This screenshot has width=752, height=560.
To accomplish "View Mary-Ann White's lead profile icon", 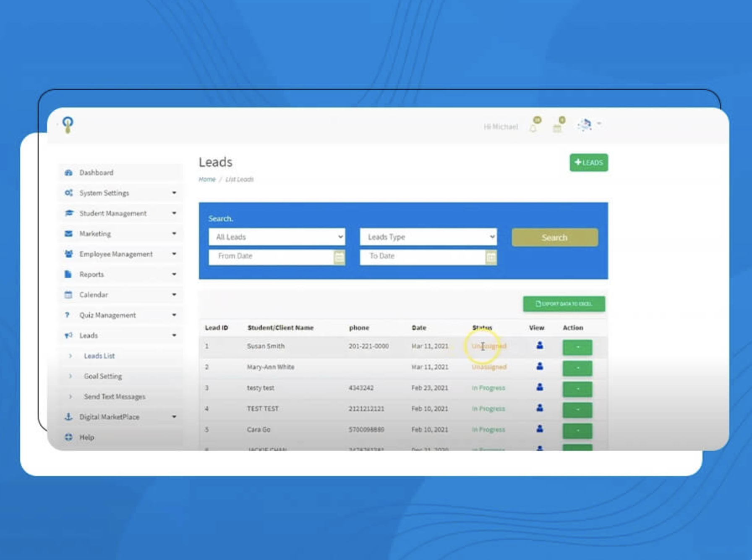I will pyautogui.click(x=540, y=366).
